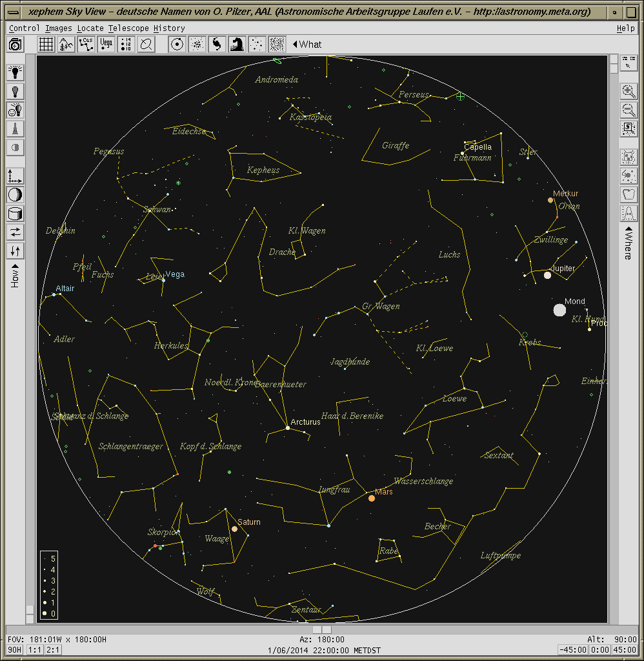Click the dotted cluster with arrow icon
The height and width of the screenshot is (661, 644).
(629, 176)
